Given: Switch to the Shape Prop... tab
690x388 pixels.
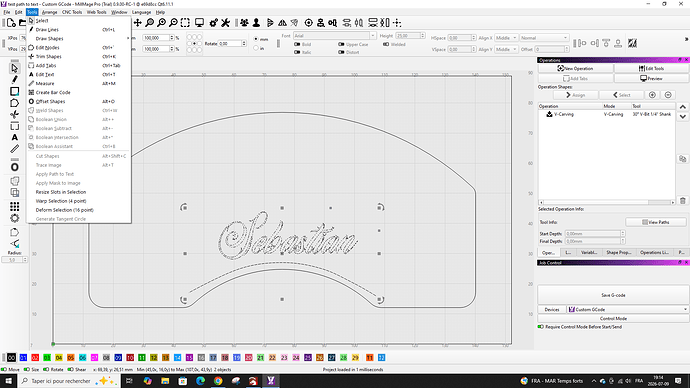Looking at the screenshot, I should pyautogui.click(x=618, y=253).
